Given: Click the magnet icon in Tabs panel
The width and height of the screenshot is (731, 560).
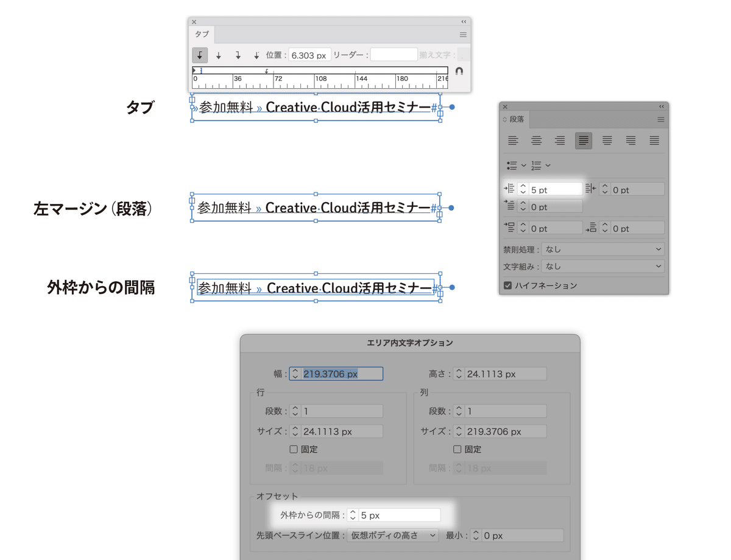Looking at the screenshot, I should [x=459, y=71].
